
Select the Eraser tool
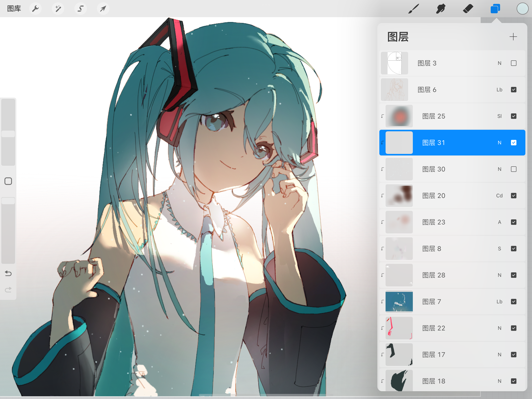[468, 9]
